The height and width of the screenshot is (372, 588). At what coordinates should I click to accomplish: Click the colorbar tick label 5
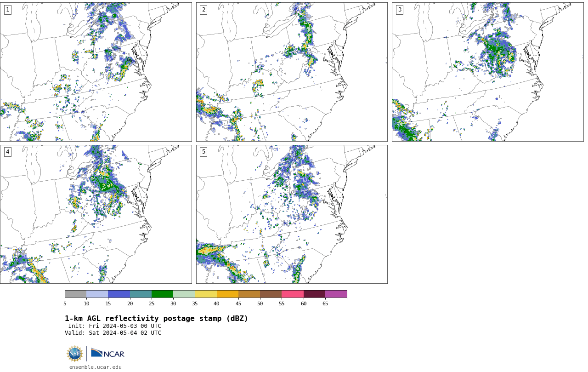65,303
